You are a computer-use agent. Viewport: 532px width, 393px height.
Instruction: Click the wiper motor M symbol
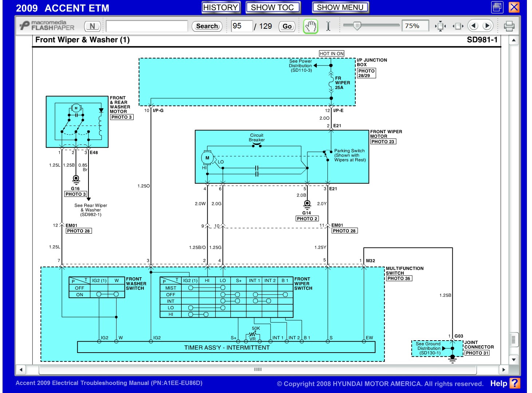[207, 158]
